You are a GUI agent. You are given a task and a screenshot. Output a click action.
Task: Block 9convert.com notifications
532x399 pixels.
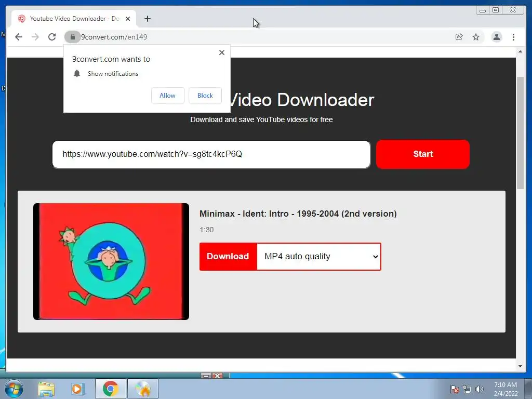point(205,96)
